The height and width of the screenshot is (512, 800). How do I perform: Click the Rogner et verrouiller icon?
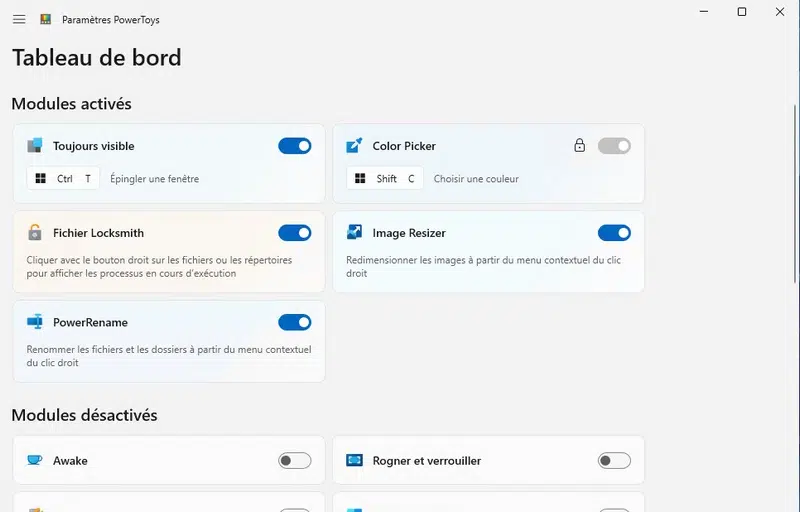[x=354, y=460]
